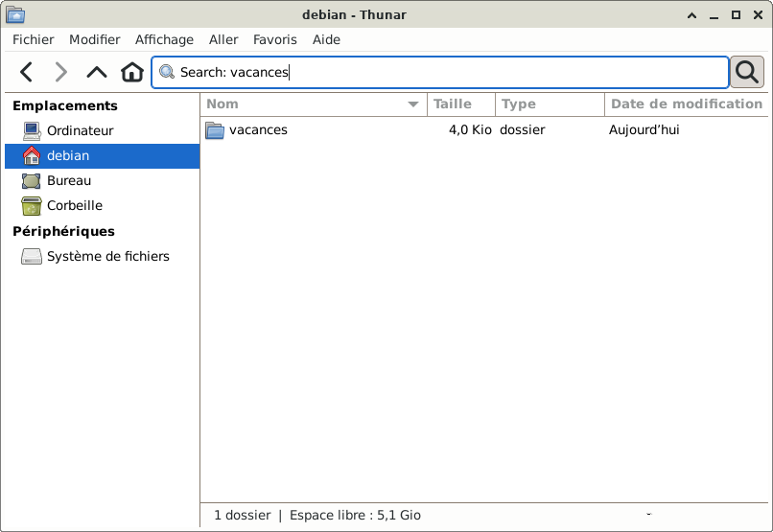The height and width of the screenshot is (532, 773).
Task: Click the Corbeille trash bin icon
Action: [x=32, y=206]
